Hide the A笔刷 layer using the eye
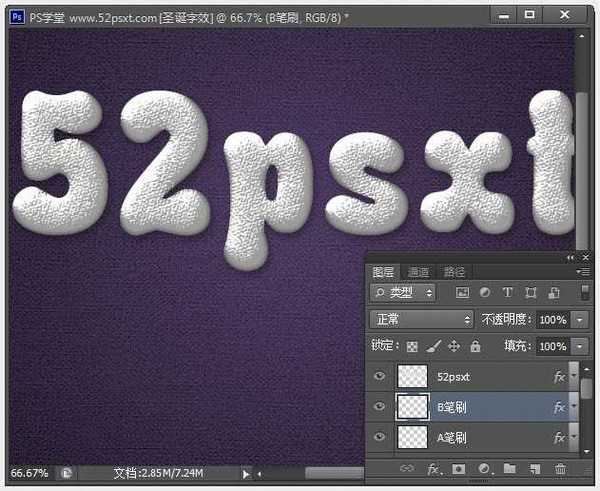This screenshot has width=600, height=491. [x=379, y=437]
